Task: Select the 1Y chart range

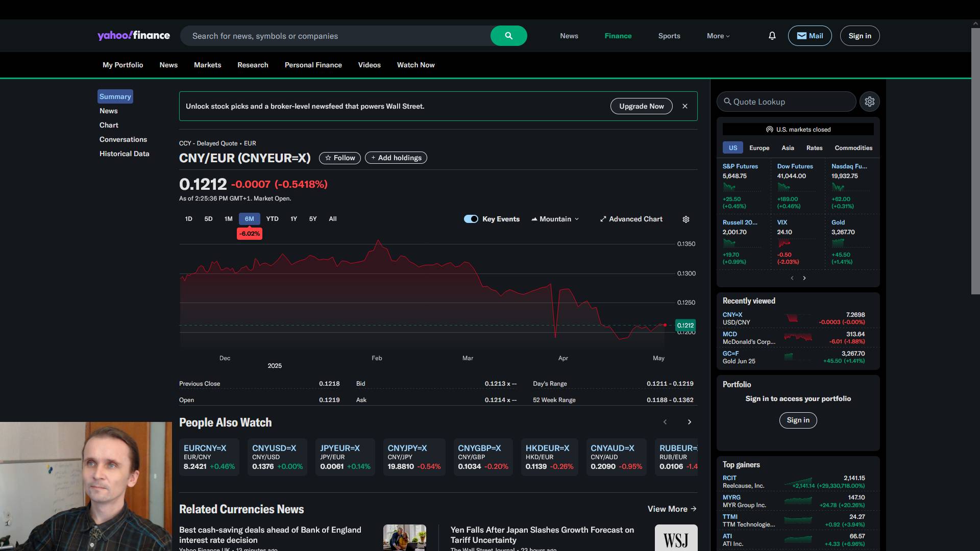Action: coord(293,219)
